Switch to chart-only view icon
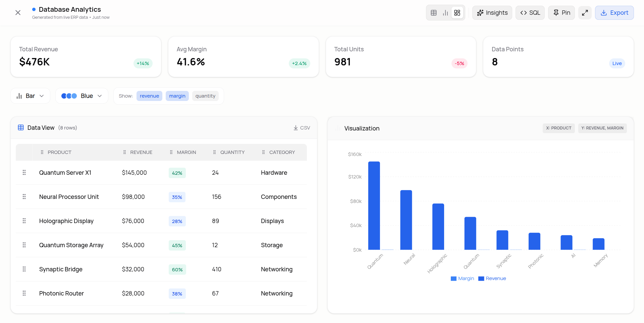This screenshot has width=644, height=323. point(445,13)
